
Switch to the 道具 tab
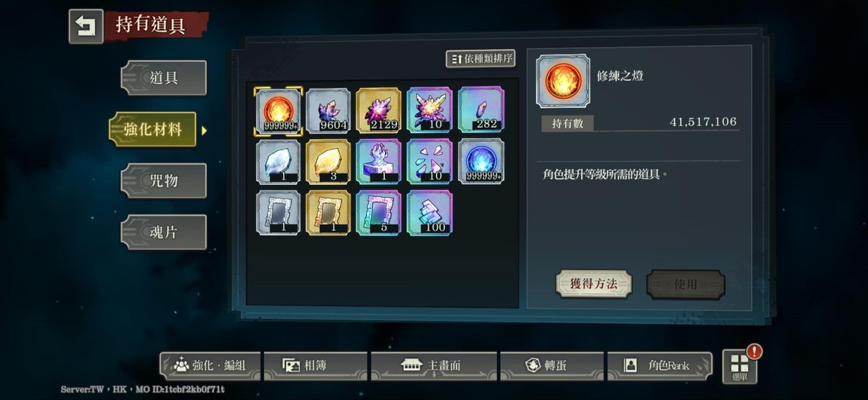pyautogui.click(x=164, y=78)
